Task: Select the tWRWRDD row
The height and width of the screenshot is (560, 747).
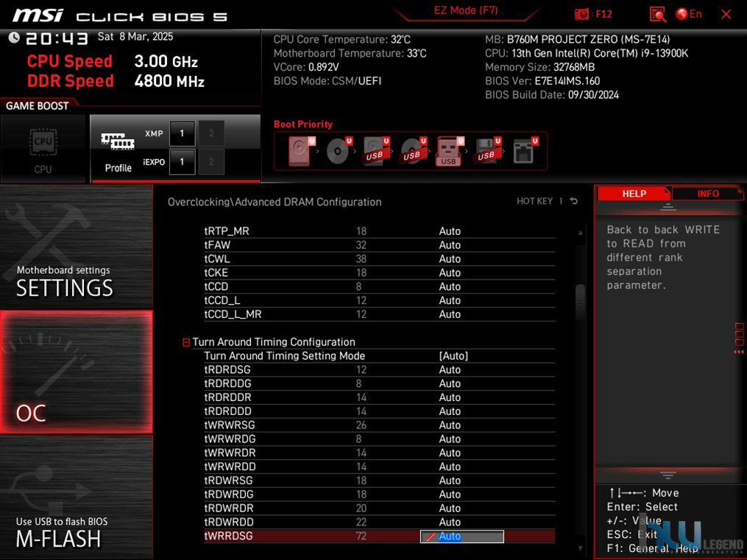Action: point(380,467)
